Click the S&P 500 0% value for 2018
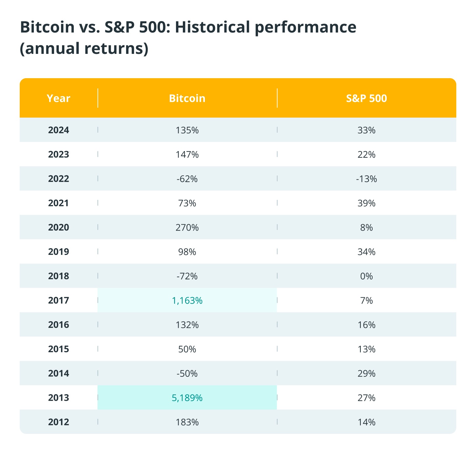Image resolution: width=476 pixels, height=450 pixels. [x=366, y=276]
